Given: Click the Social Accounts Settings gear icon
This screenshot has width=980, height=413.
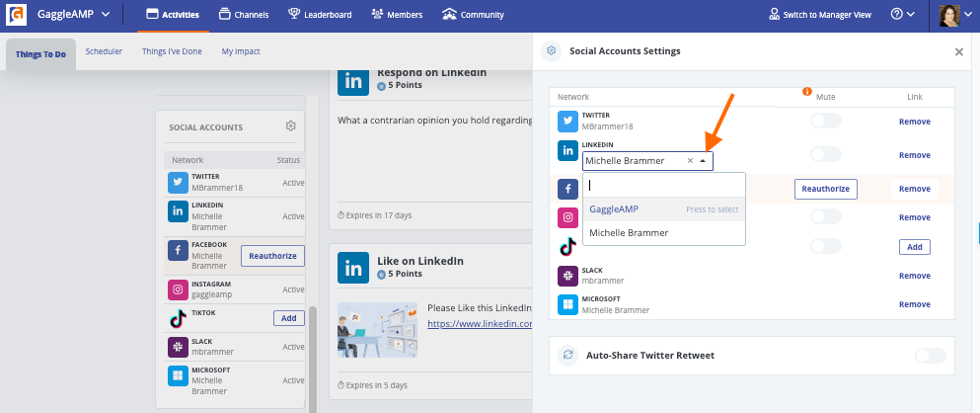Looking at the screenshot, I should click(x=552, y=51).
